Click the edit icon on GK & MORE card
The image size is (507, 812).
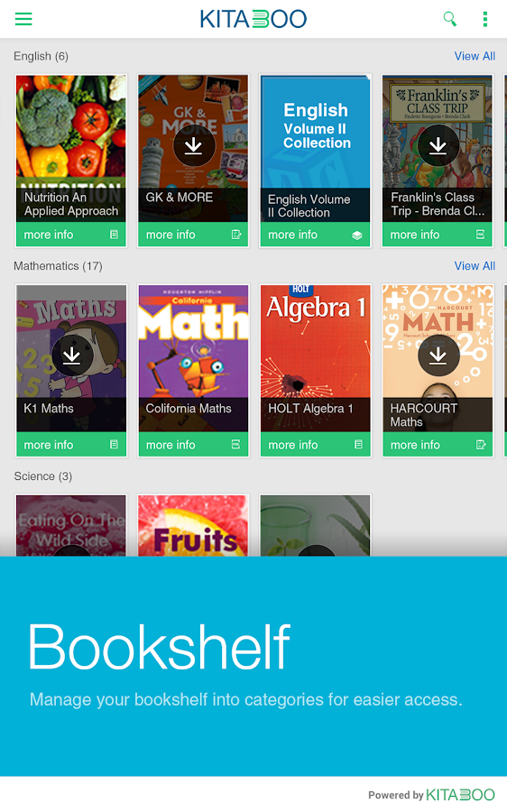point(236,235)
